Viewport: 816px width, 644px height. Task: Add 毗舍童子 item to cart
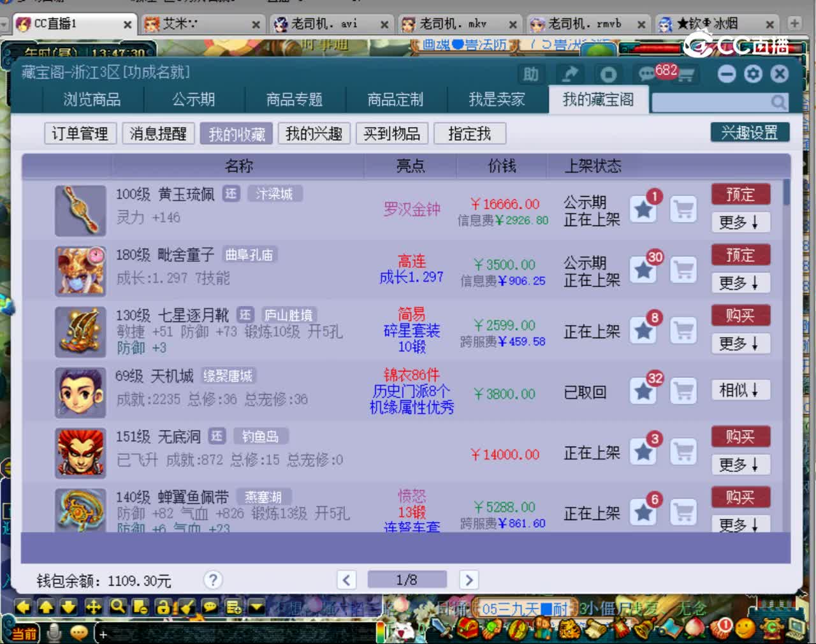point(683,270)
